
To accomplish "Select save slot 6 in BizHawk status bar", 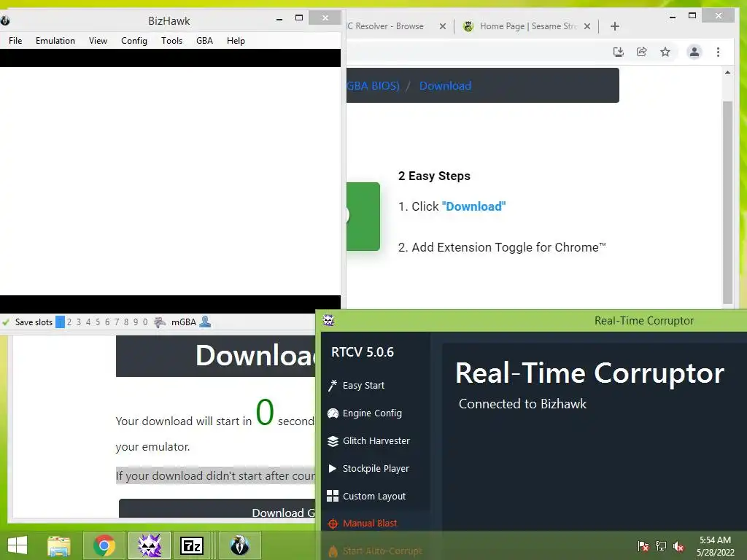I will pyautogui.click(x=107, y=322).
